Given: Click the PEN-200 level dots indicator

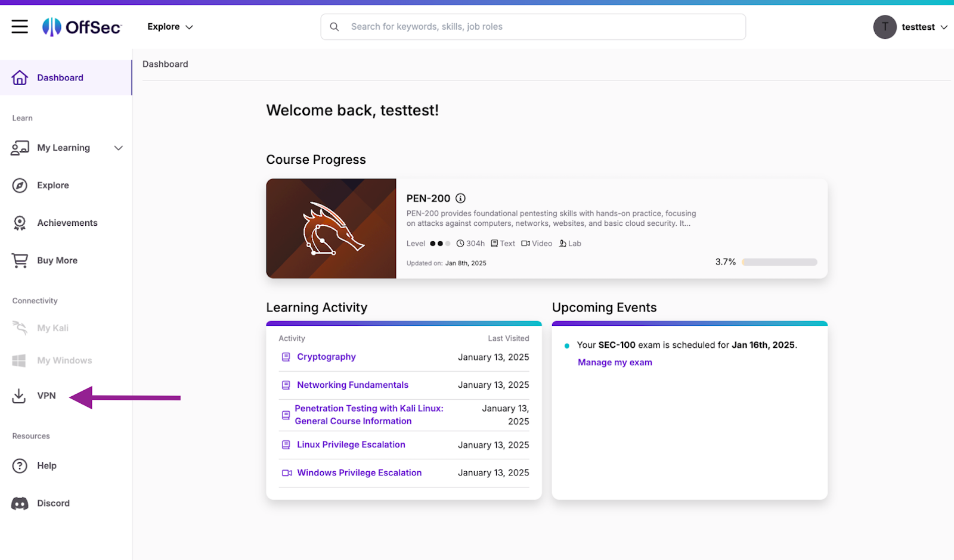Looking at the screenshot, I should (440, 244).
